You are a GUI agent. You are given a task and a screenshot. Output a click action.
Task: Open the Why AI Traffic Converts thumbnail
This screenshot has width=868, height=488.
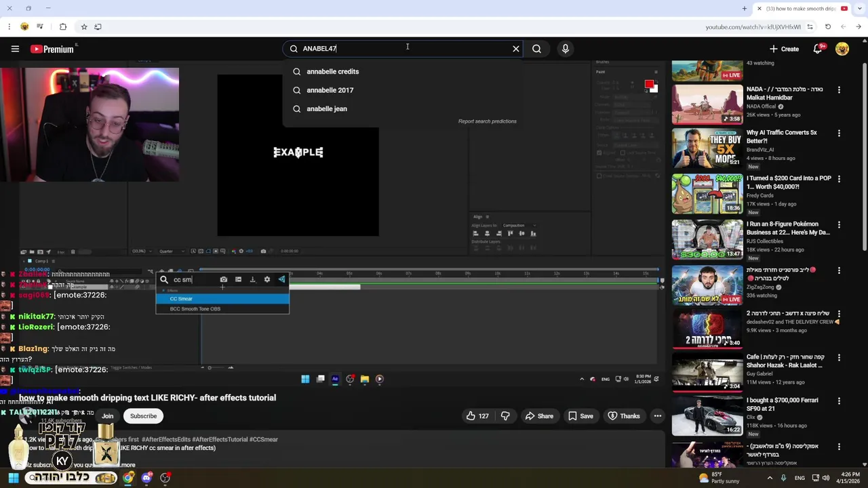click(707, 148)
